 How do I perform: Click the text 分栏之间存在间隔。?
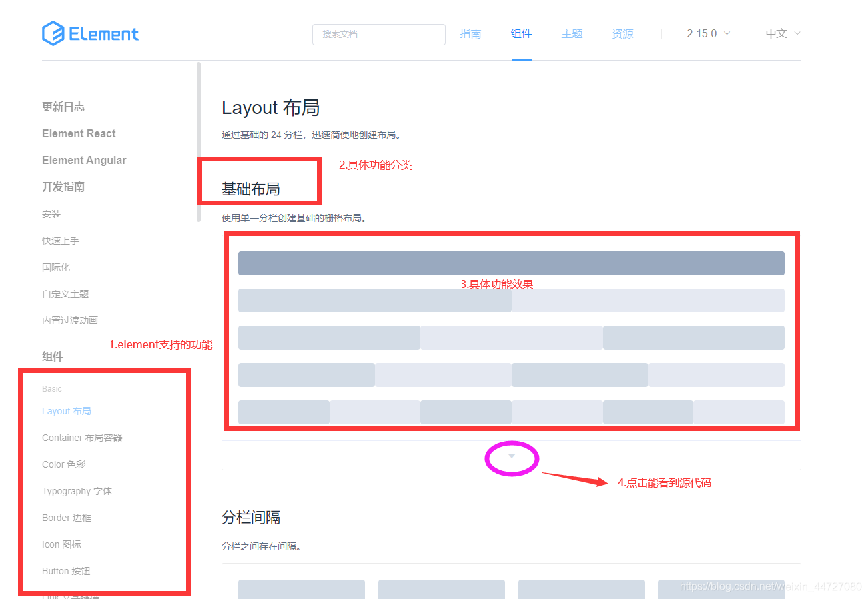click(x=262, y=546)
